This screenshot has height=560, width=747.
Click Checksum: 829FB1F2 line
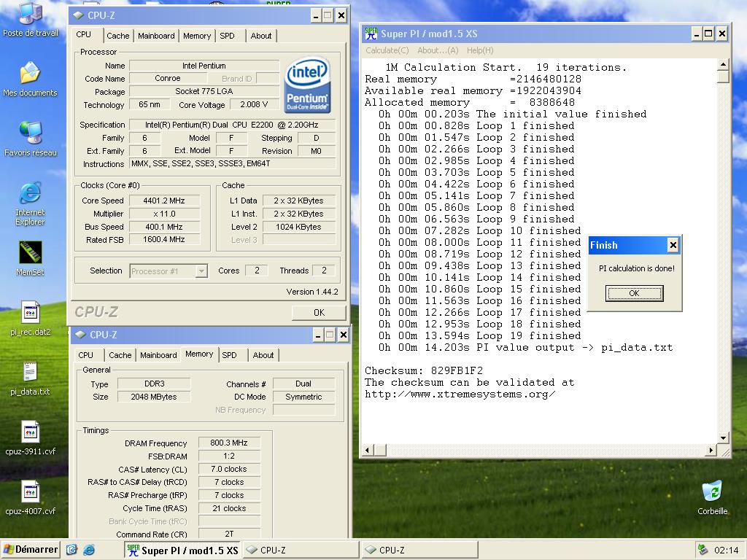pyautogui.click(x=424, y=370)
